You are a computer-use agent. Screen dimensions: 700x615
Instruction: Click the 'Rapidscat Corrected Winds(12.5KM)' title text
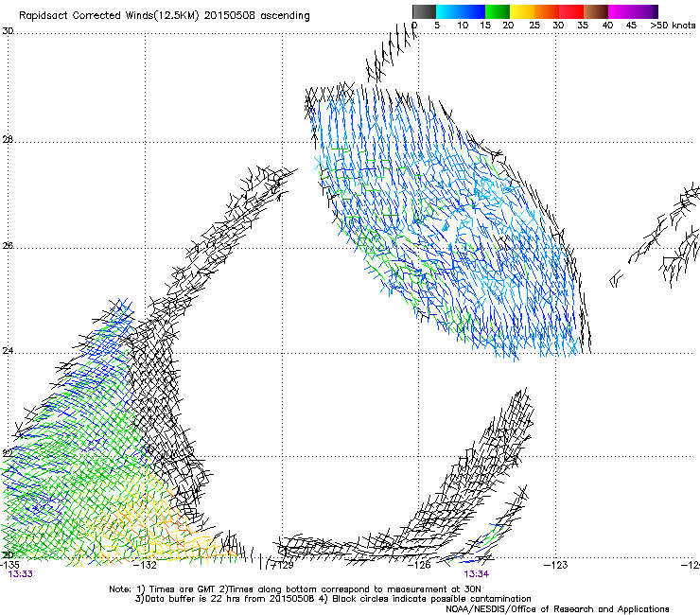109,16
